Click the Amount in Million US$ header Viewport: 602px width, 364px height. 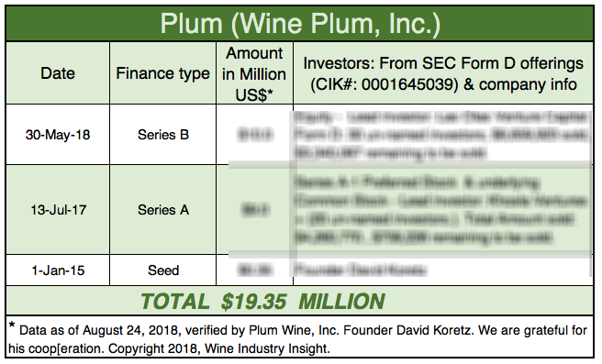coord(254,73)
